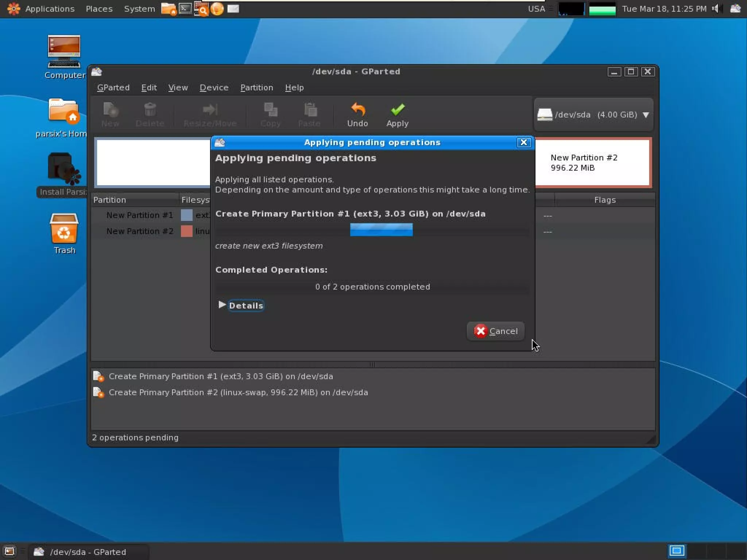This screenshot has width=747, height=560.
Task: Select New Partition #2 graphical block
Action: pyautogui.click(x=592, y=163)
